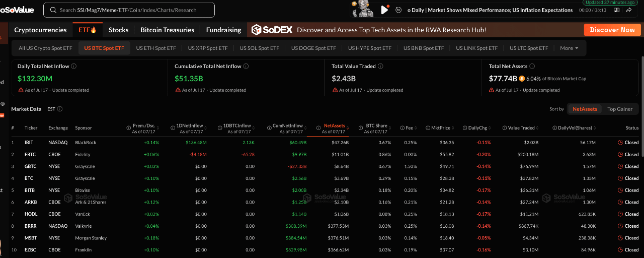The image size is (644, 258).
Task: Switch Sort by toggle to Top Gainer
Action: pos(620,109)
